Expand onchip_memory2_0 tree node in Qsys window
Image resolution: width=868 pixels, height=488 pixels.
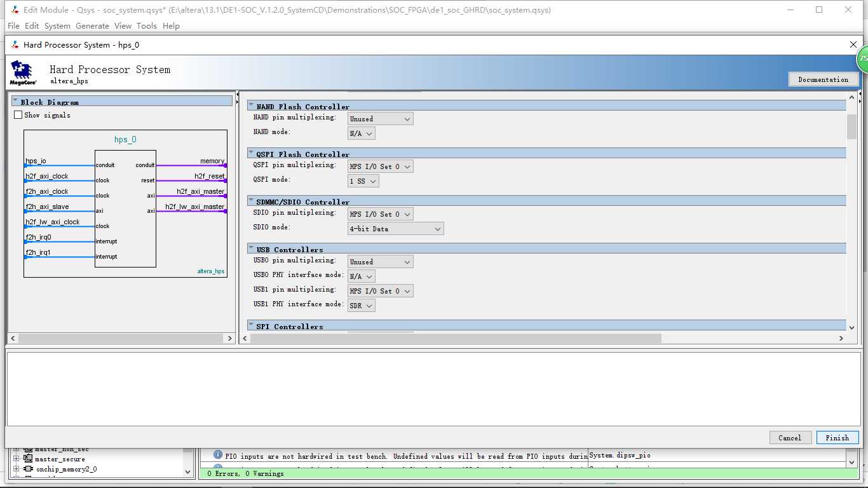tap(16, 469)
